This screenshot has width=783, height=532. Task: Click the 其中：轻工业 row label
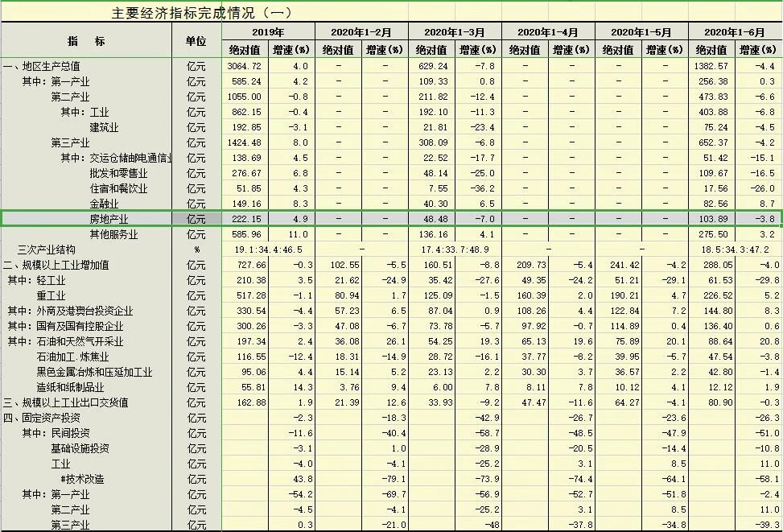point(36,280)
